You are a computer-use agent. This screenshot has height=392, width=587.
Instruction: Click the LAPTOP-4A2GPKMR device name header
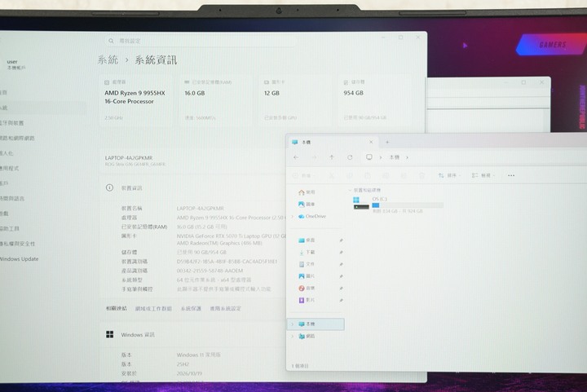pos(129,158)
